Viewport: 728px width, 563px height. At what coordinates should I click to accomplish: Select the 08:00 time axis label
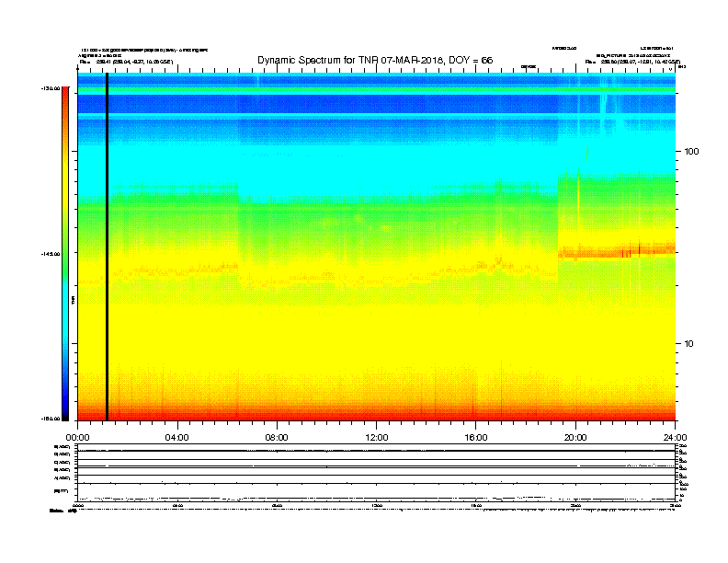coord(277,438)
